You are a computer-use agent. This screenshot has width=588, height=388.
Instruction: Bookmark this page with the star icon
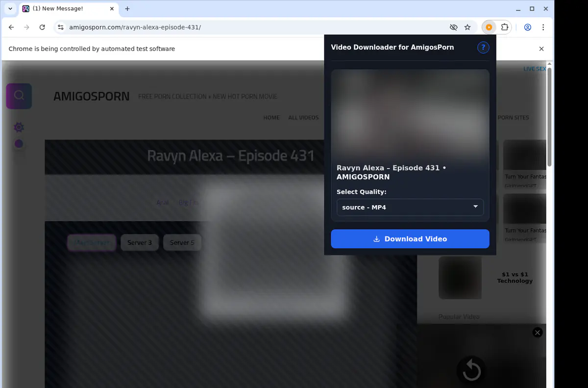tap(467, 27)
